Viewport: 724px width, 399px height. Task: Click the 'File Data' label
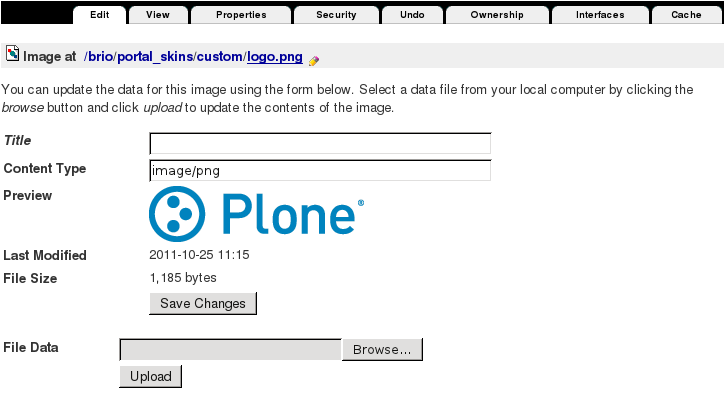point(30,347)
